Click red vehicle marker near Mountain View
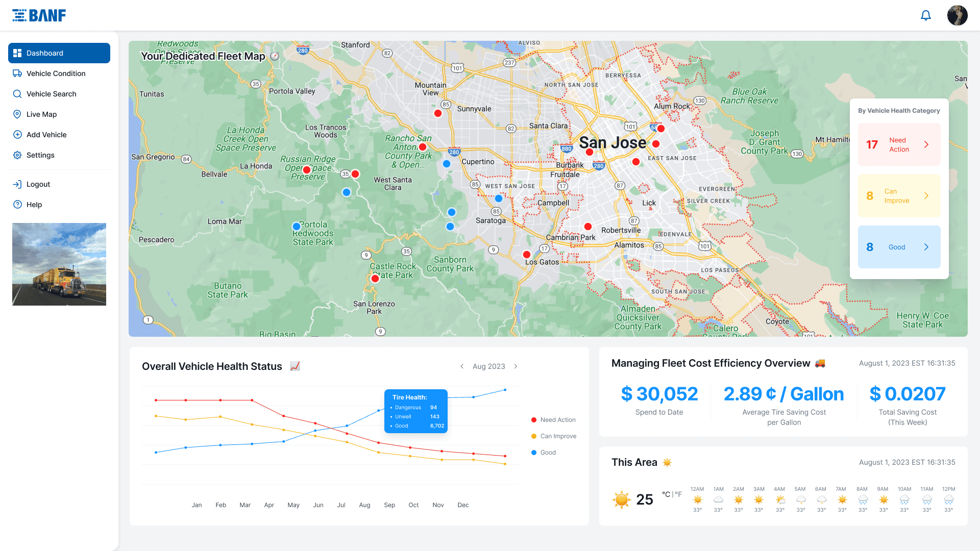The image size is (980, 551). tap(438, 113)
